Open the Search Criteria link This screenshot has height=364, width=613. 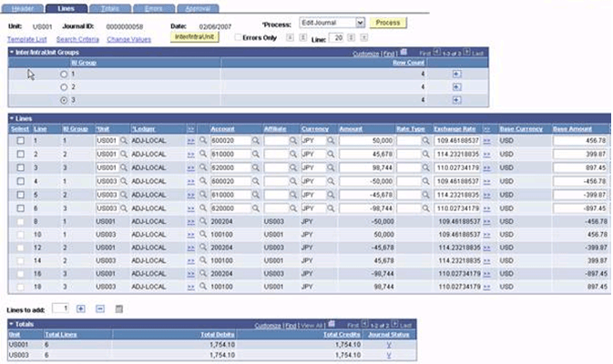click(x=77, y=39)
